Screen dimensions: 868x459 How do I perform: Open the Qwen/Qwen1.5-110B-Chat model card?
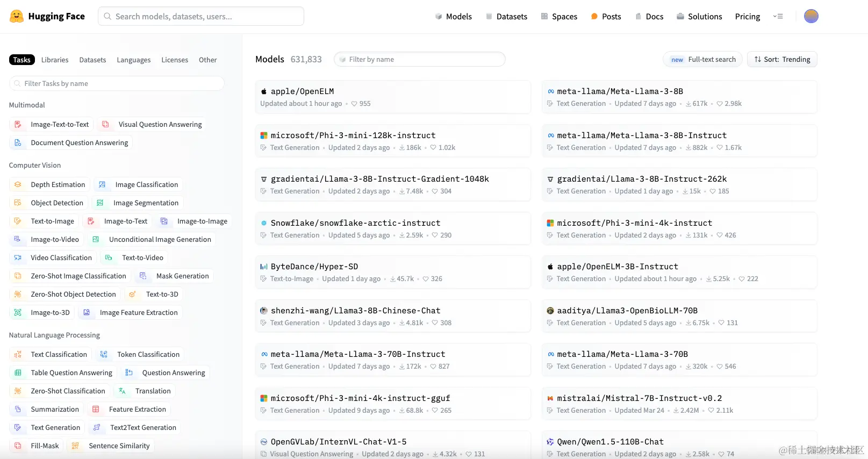679,445
